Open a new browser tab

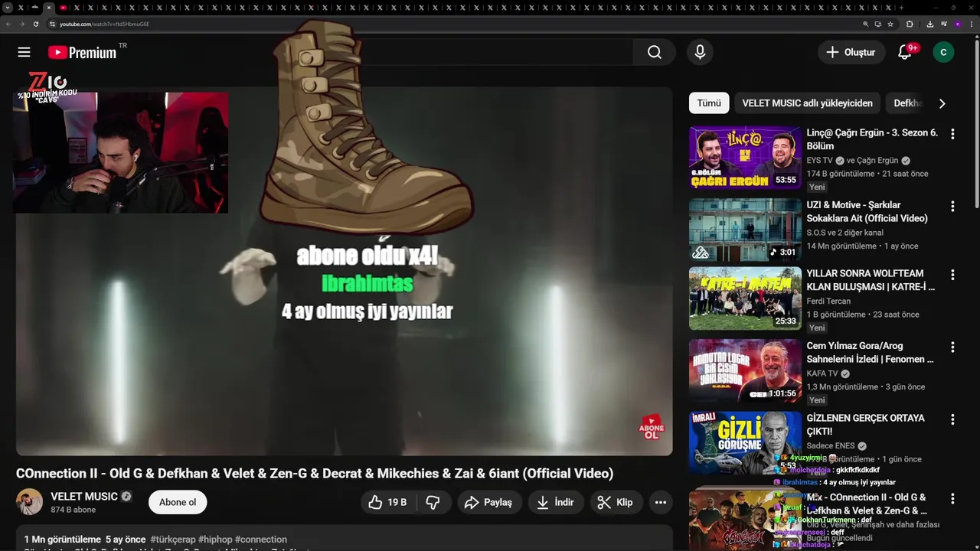pos(901,8)
